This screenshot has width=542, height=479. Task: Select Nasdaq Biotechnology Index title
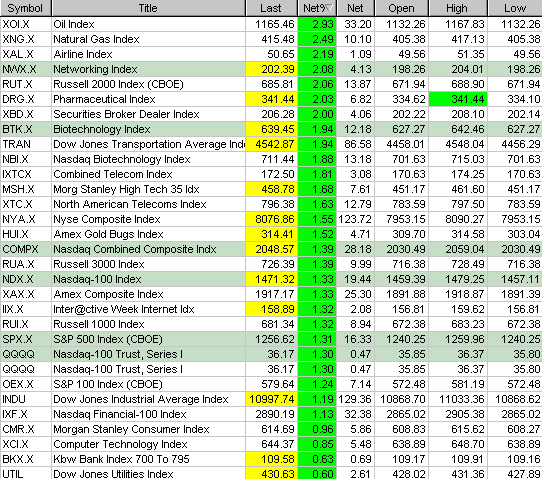point(122,159)
